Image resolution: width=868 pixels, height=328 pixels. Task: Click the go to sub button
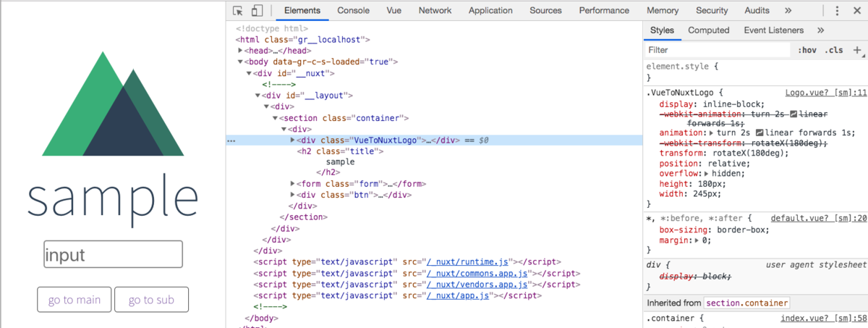151,300
